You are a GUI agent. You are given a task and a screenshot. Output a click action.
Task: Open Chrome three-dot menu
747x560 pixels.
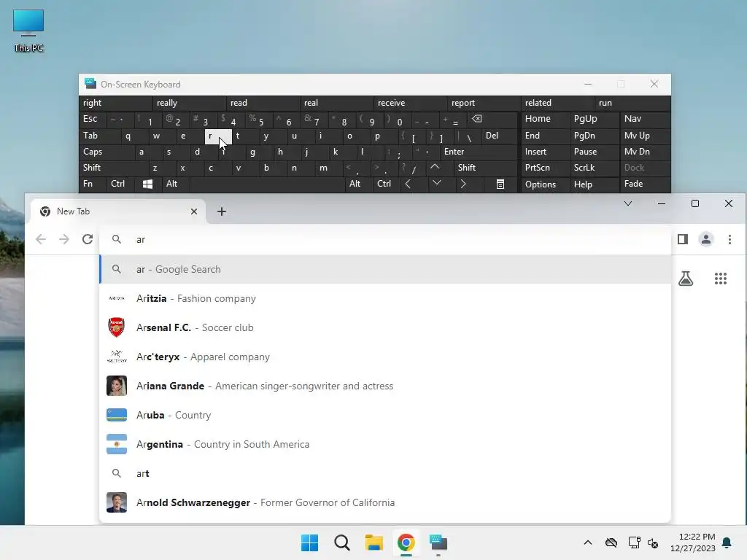click(x=729, y=239)
